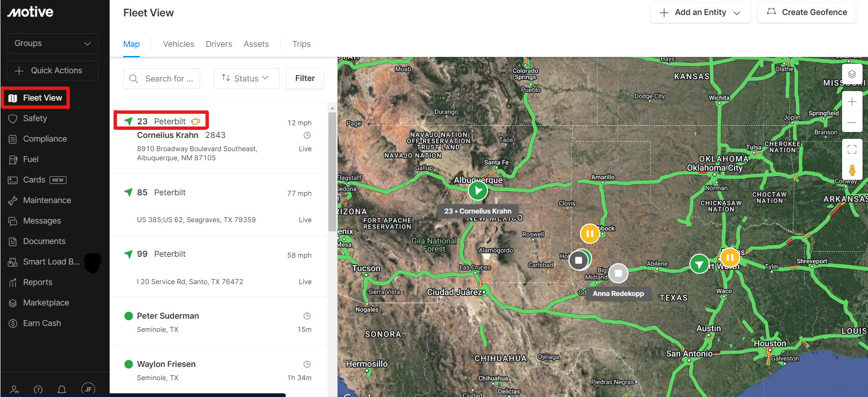Click green moving marker near Fort Worth
868x397 pixels.
click(x=699, y=264)
